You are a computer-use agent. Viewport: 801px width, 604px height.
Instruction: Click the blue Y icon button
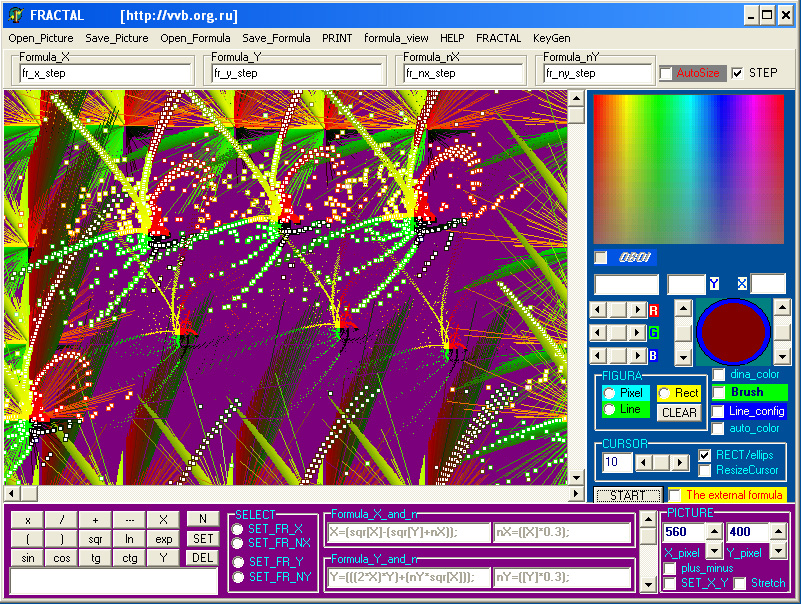(714, 284)
